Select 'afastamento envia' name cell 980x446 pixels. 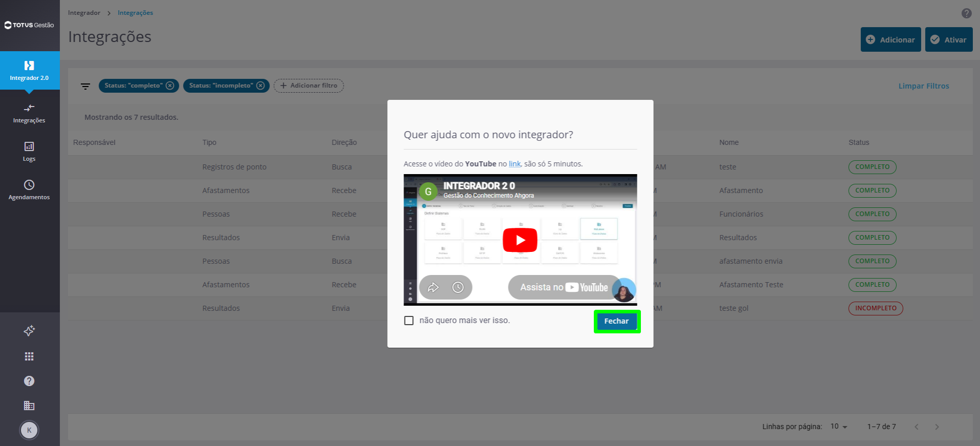[x=751, y=261]
